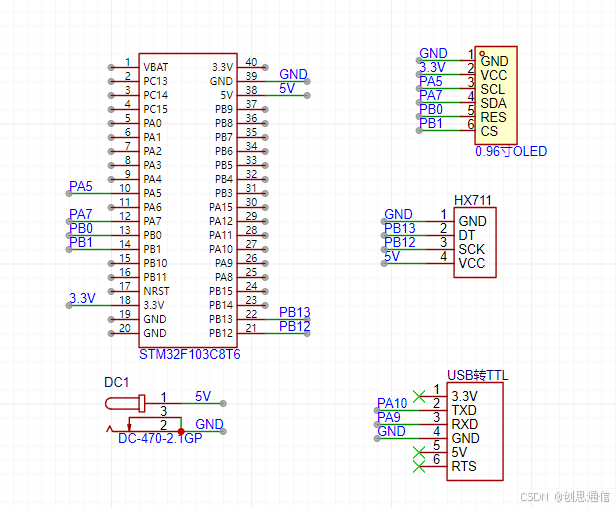Image resolution: width=616 pixels, height=508 pixels.
Task: Click the wire endpoint at STM32 pin 40
Action: pos(265,68)
